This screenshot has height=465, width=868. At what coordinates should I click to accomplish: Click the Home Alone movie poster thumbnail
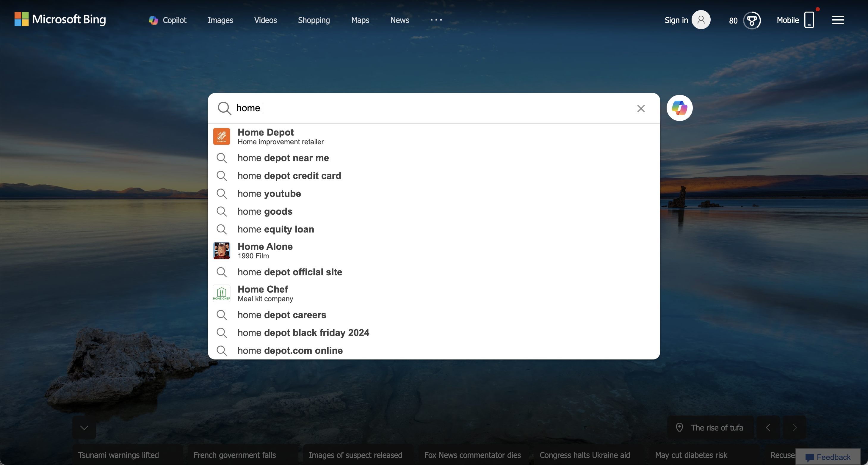point(221,251)
